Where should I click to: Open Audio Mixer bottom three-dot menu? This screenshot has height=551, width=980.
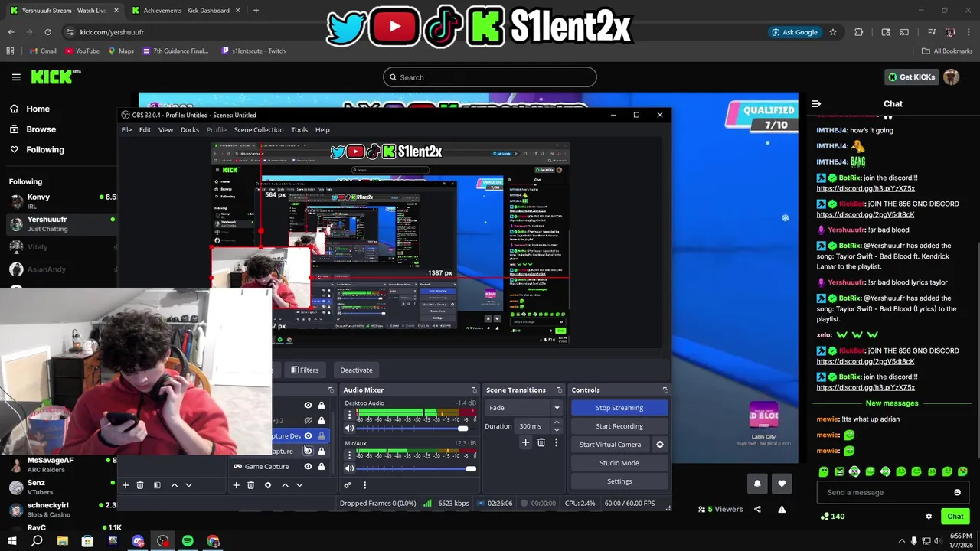pos(364,485)
